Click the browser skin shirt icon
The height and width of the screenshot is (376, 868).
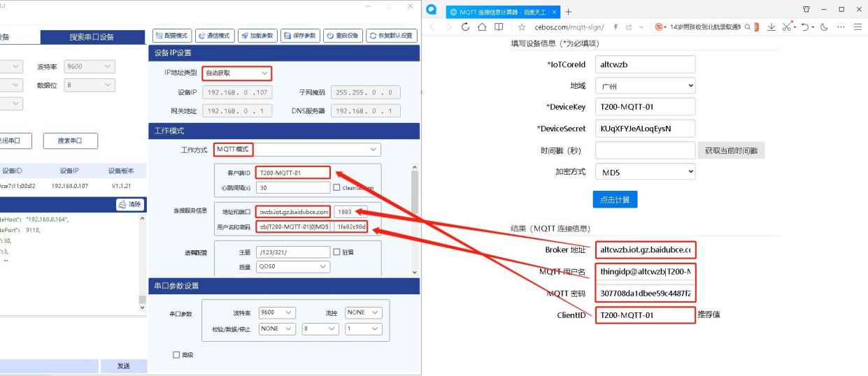[808, 10]
